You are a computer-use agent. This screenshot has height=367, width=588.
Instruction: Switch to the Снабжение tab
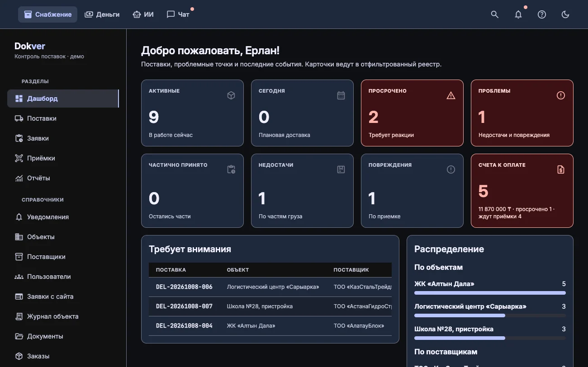pos(47,14)
